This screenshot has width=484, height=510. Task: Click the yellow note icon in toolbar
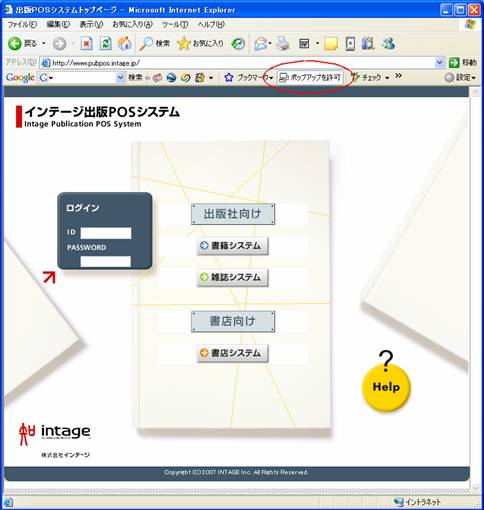[x=331, y=44]
